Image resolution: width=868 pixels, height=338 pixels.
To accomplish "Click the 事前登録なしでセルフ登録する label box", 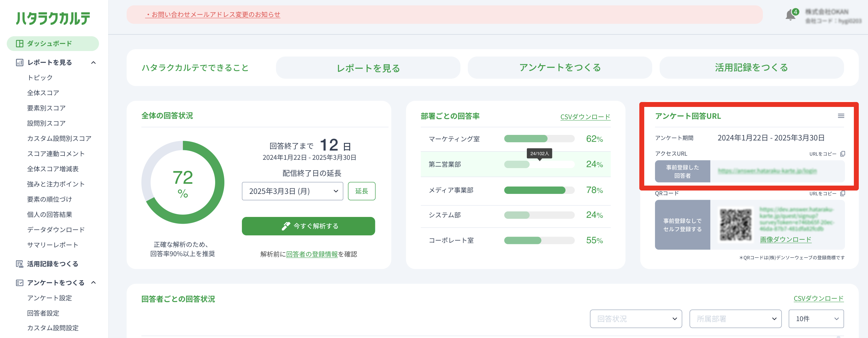I will click(682, 225).
